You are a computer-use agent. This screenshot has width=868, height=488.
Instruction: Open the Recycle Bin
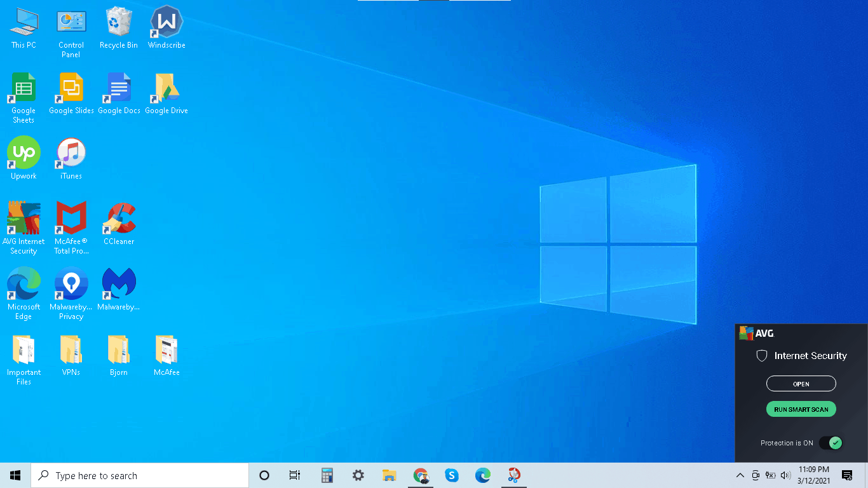click(118, 25)
